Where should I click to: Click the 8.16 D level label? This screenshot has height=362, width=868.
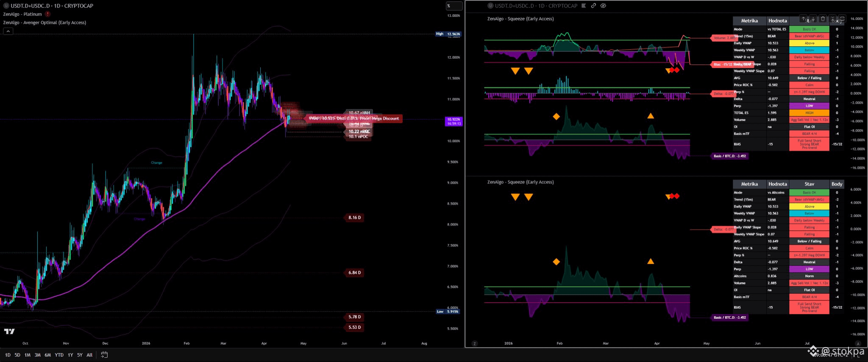point(354,218)
